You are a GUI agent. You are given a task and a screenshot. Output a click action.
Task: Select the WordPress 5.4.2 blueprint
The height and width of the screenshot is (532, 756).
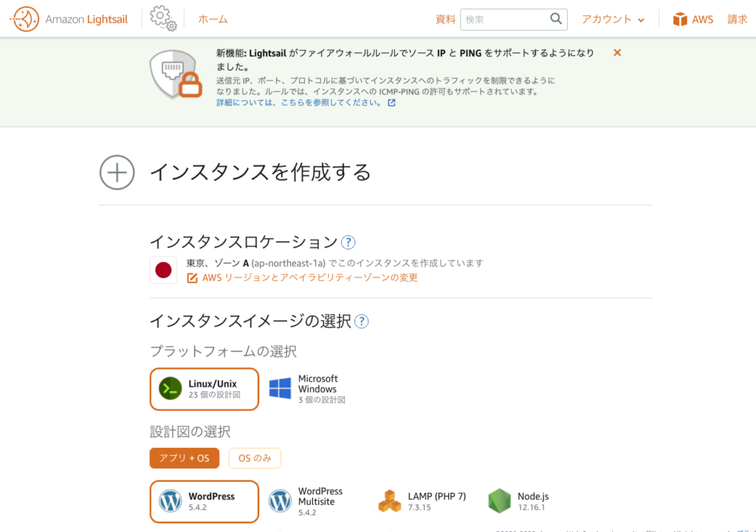(x=205, y=502)
